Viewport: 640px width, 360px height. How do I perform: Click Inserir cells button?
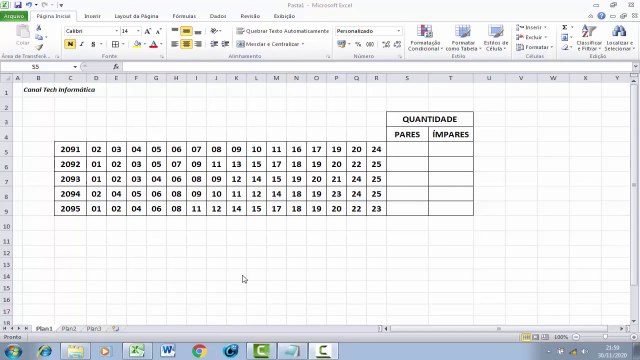coord(531,27)
